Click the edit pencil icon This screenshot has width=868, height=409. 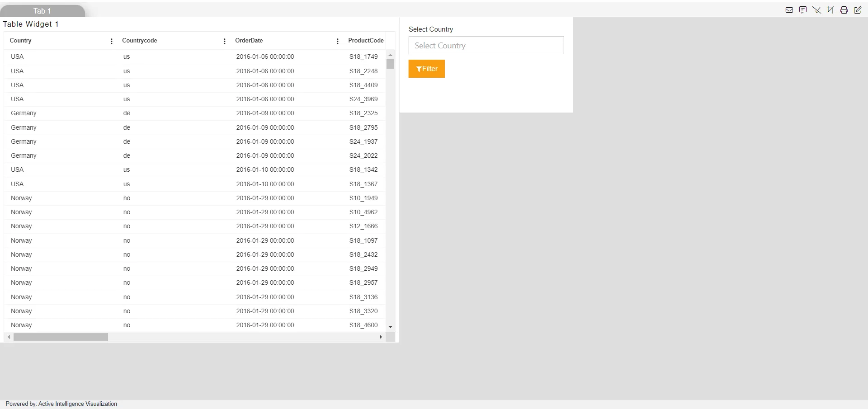(x=858, y=10)
